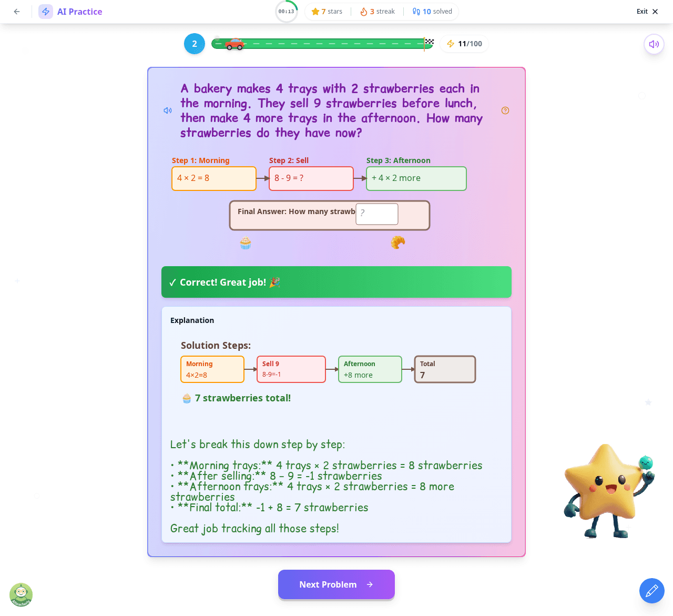Viewport: 673px width, 616px height.
Task: Click the flame streak icon
Action: coord(363,12)
